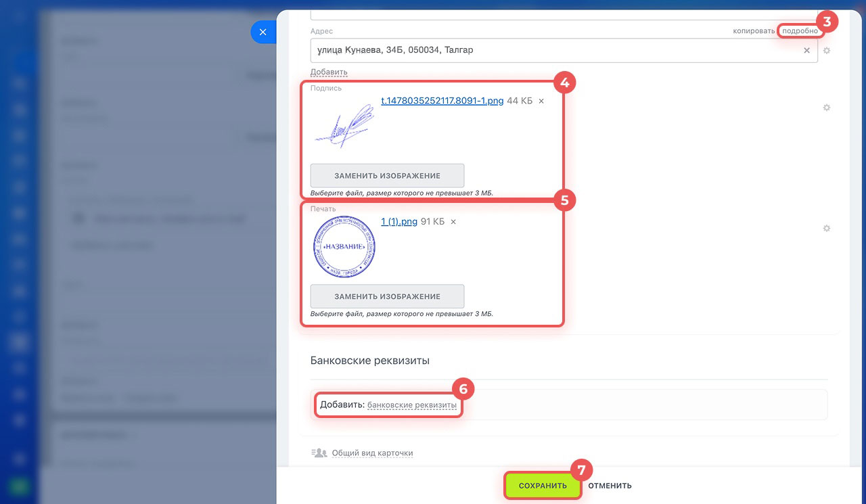Save the form with Сохранить button
The image size is (866, 504).
click(x=543, y=486)
